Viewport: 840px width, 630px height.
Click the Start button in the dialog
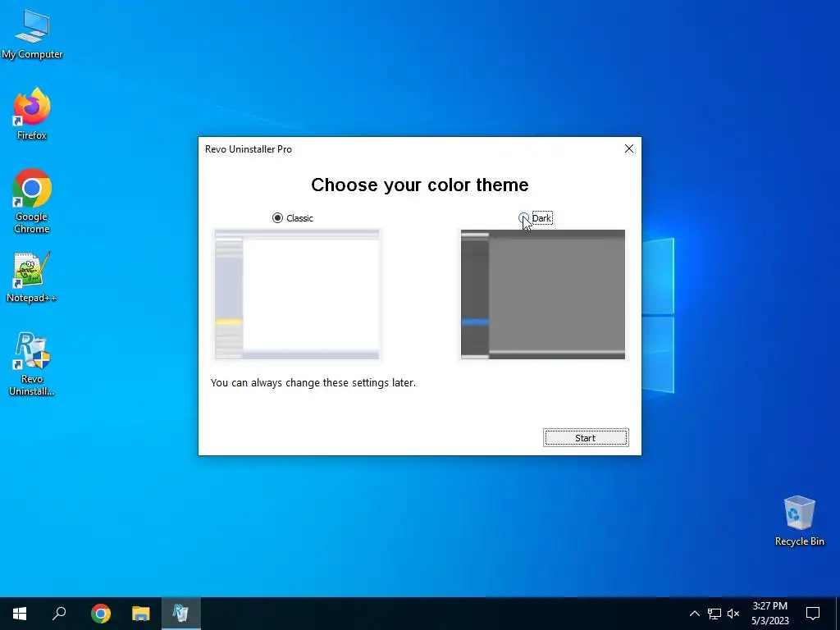pos(586,438)
